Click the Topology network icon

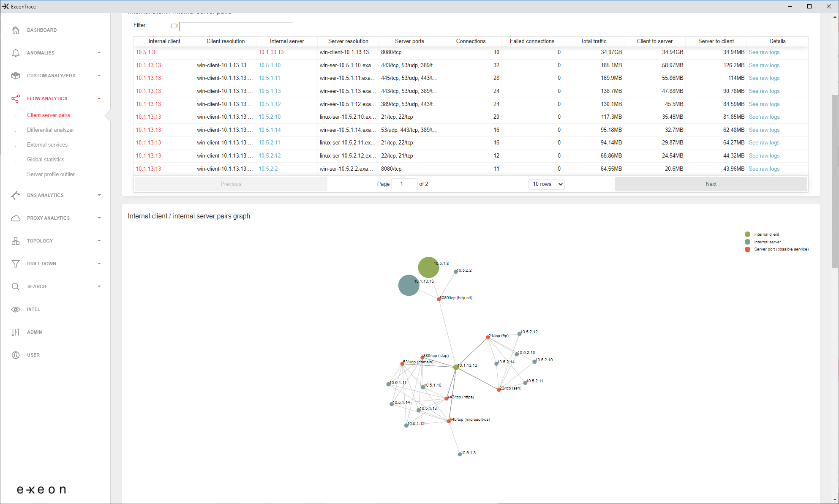(x=16, y=241)
